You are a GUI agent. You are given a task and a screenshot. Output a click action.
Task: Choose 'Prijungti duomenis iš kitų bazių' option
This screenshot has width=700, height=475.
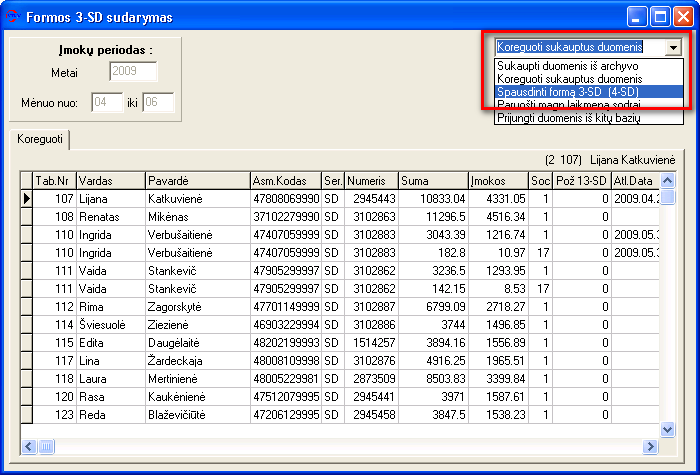click(589, 118)
